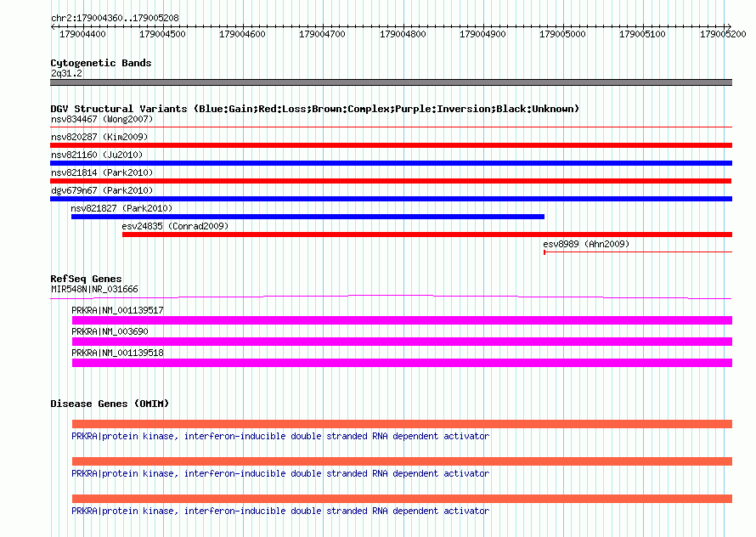Select variant label nsv821160 (Ju2010)
This screenshot has height=537, width=756.
(x=97, y=155)
